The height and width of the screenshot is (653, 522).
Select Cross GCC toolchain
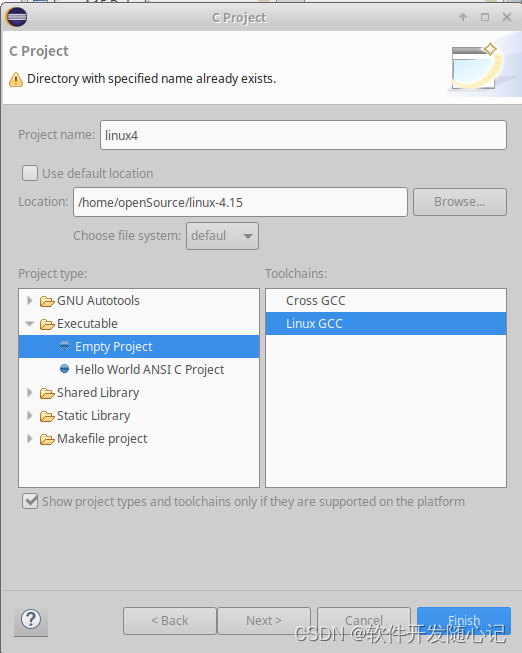pos(386,301)
